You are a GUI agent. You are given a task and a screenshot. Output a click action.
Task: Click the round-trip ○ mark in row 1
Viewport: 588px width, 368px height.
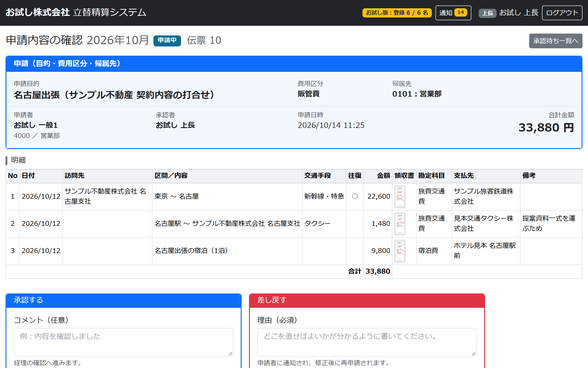click(355, 196)
